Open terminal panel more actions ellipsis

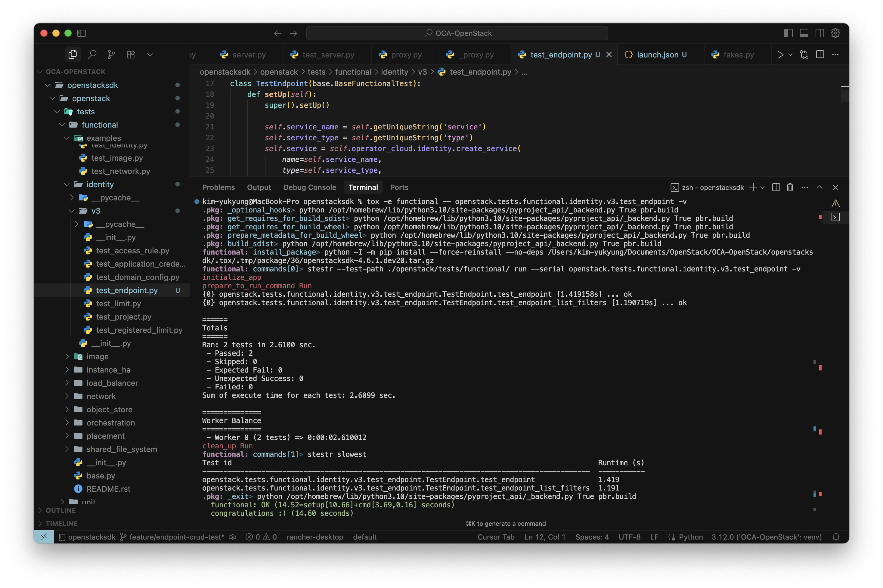tap(804, 187)
